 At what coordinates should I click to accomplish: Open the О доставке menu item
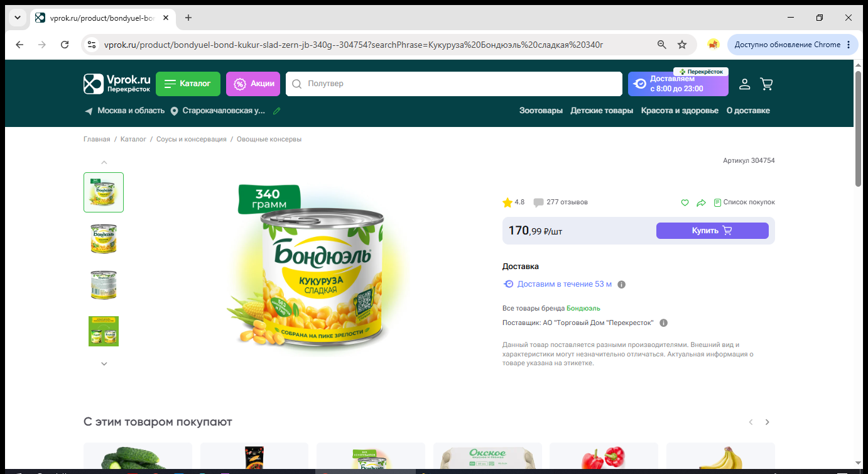pyautogui.click(x=748, y=111)
